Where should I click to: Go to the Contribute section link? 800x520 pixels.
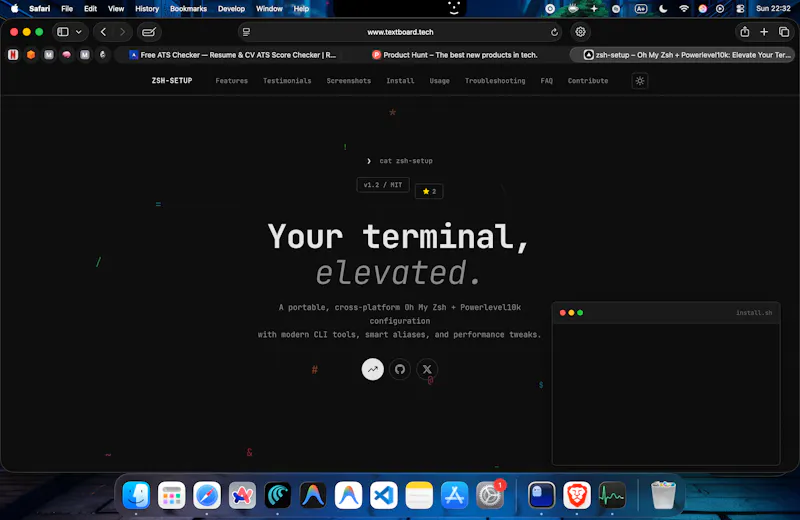point(588,81)
